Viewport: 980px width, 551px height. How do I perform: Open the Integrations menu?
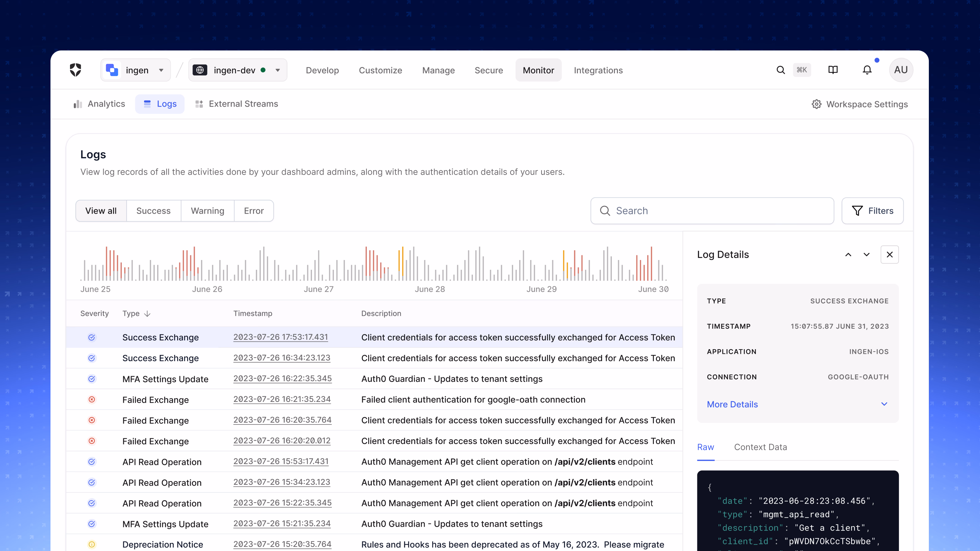tap(598, 70)
